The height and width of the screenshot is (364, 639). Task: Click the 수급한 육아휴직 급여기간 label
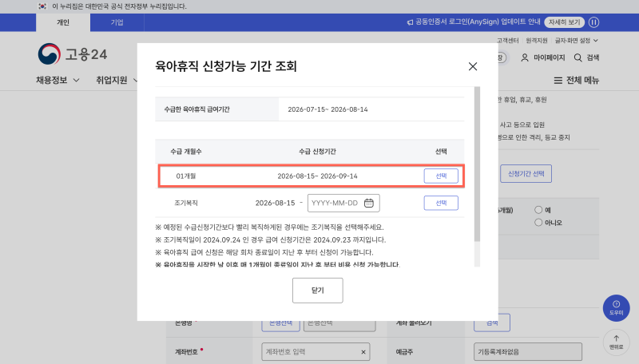(x=196, y=109)
